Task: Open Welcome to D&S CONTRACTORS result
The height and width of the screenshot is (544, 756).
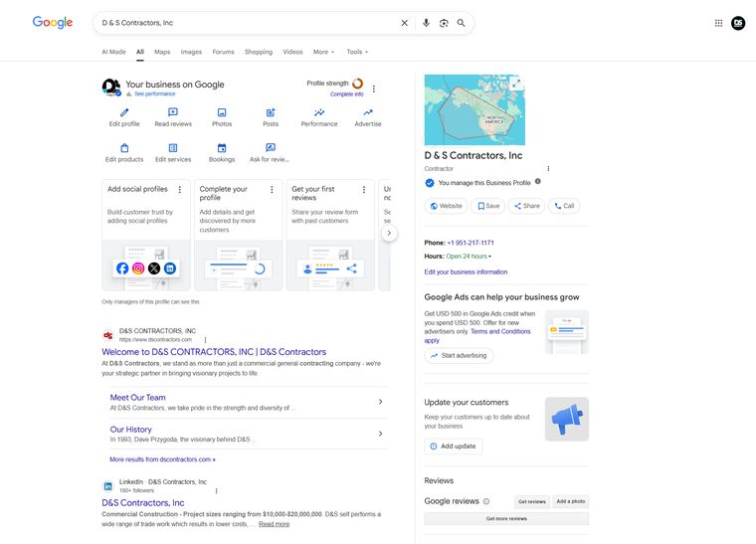Action: pyautogui.click(x=214, y=352)
